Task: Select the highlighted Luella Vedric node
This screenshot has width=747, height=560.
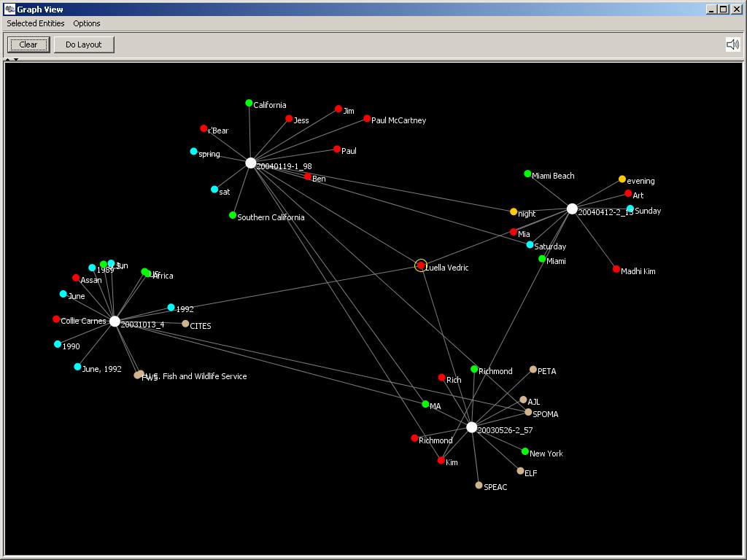Action: tap(421, 265)
